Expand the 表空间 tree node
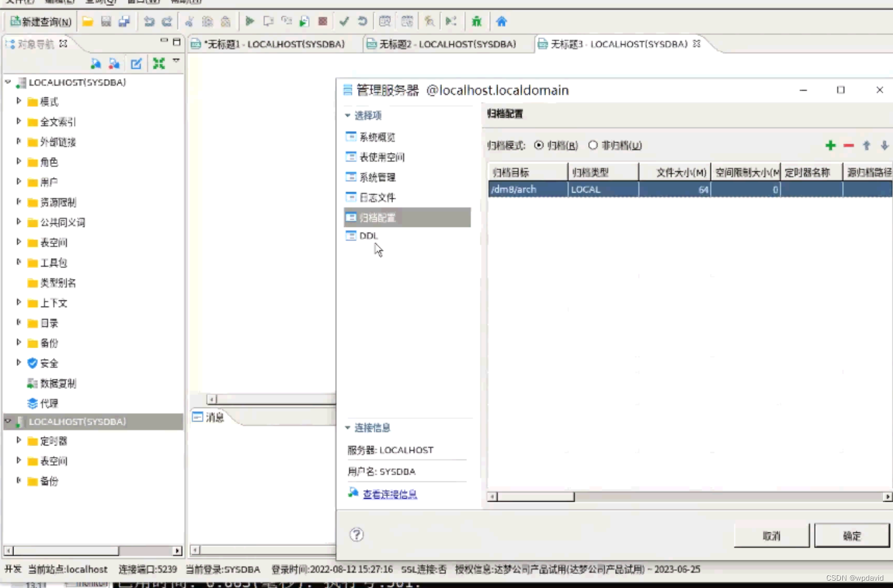 pos(19,242)
